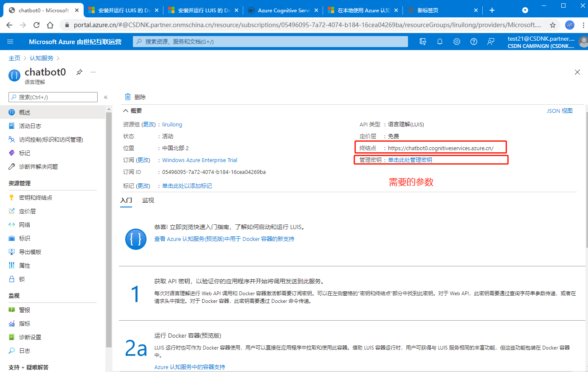Collapse the 概要 essentials section

(x=126, y=111)
